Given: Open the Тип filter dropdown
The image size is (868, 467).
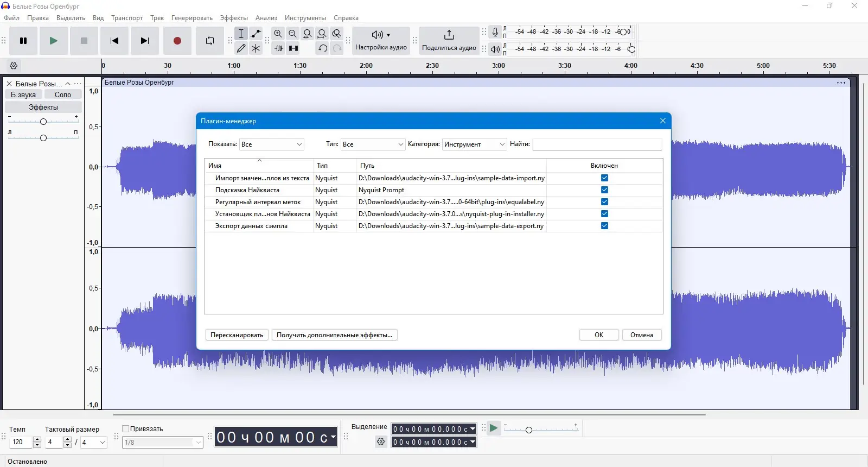Looking at the screenshot, I should click(x=373, y=144).
